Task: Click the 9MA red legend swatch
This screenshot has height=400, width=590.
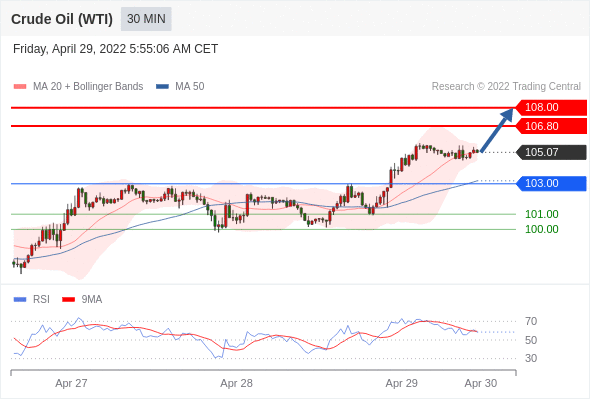Action: click(x=68, y=300)
